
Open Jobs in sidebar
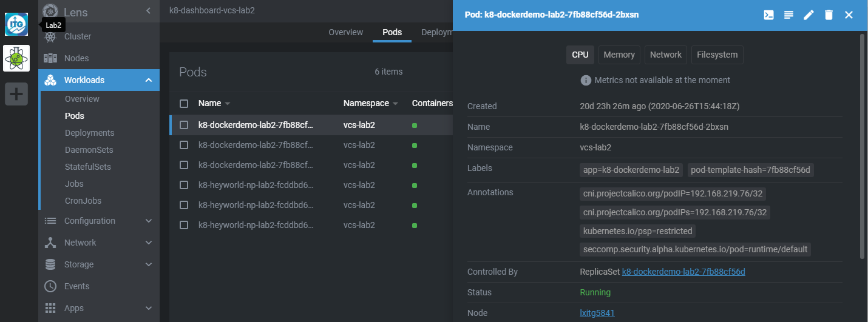click(74, 184)
